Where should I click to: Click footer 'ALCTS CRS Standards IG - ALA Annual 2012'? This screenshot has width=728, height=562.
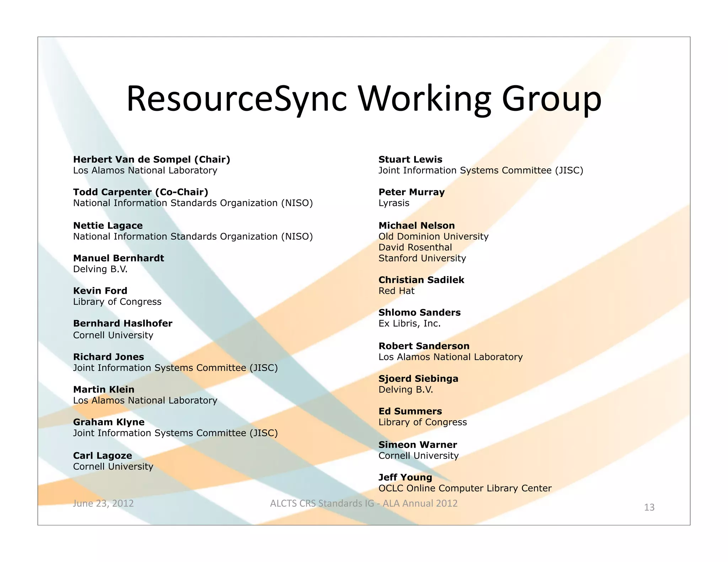coord(364,503)
